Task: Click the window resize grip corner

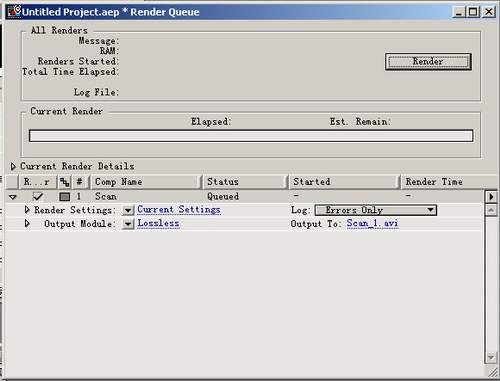Action: [x=493, y=372]
